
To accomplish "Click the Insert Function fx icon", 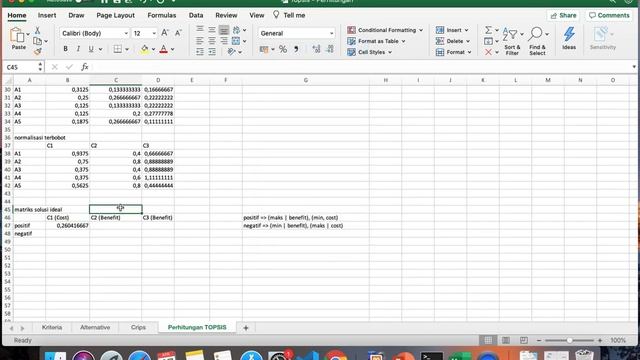I will point(84,67).
